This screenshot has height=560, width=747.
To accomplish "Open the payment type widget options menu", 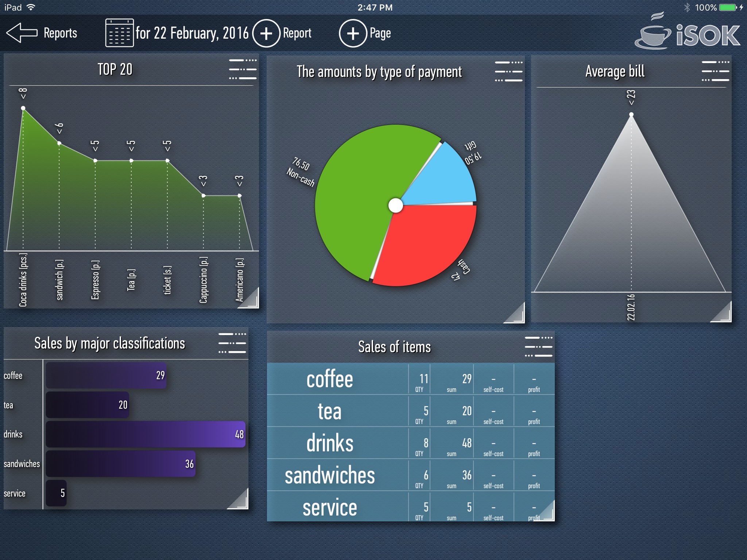I will click(x=509, y=71).
